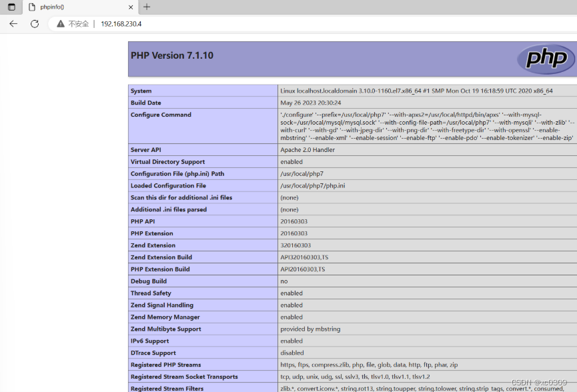Click the Build Date label
The width and height of the screenshot is (577, 392).
point(145,103)
